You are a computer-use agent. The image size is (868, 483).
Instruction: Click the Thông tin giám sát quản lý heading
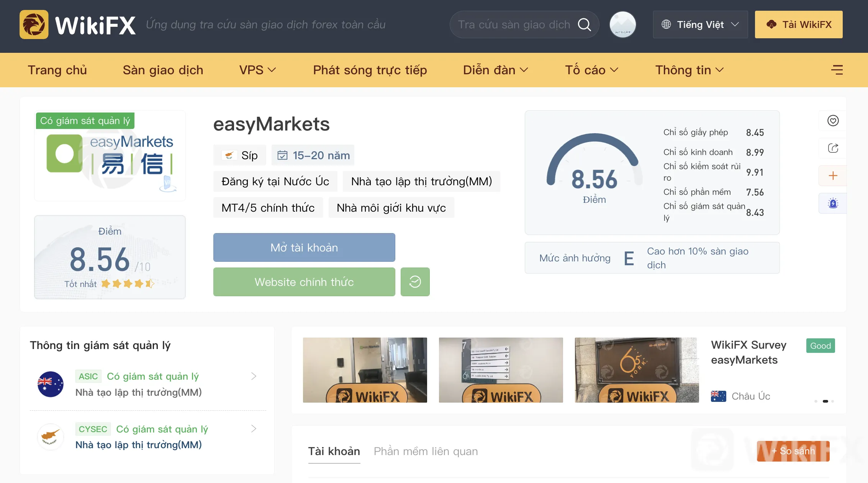point(100,345)
